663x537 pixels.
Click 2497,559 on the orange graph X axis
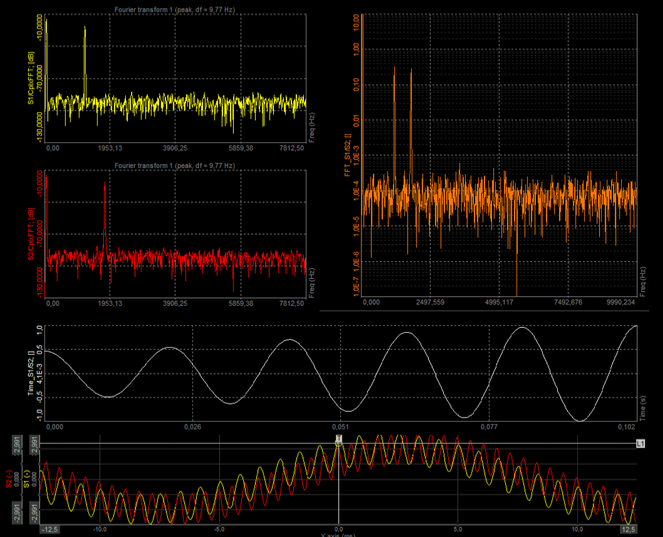point(430,302)
